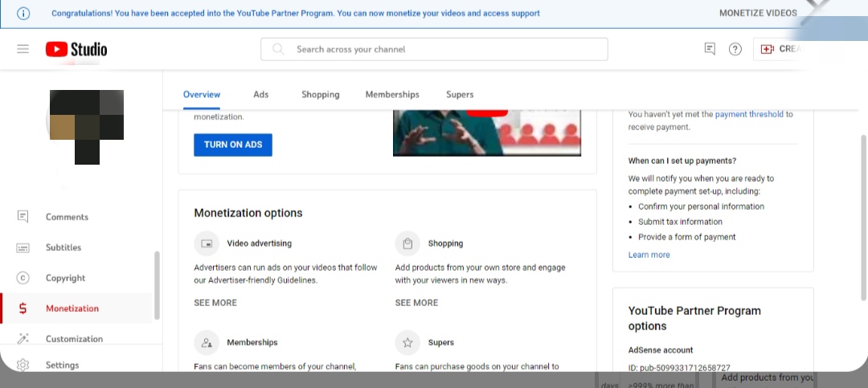Click the Learn more link
Image resolution: width=868 pixels, height=388 pixels.
point(649,255)
